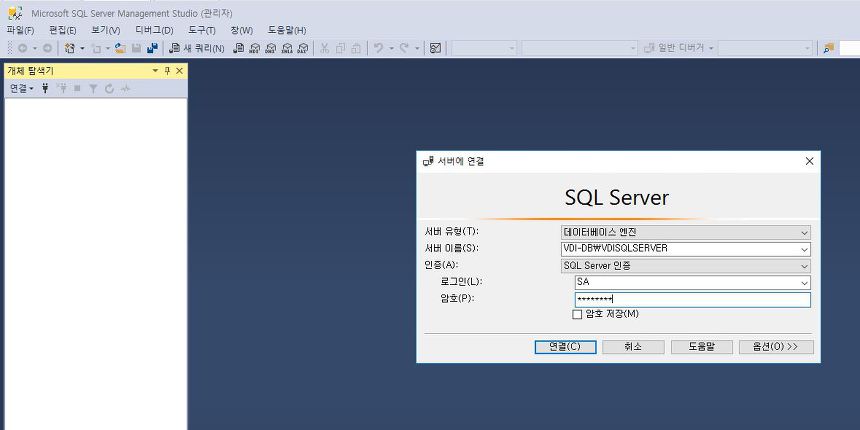Open the 편집(E) menu

click(x=63, y=30)
